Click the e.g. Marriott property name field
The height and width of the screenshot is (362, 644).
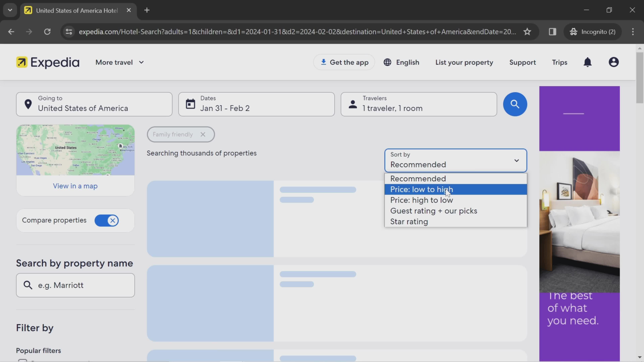click(x=75, y=285)
